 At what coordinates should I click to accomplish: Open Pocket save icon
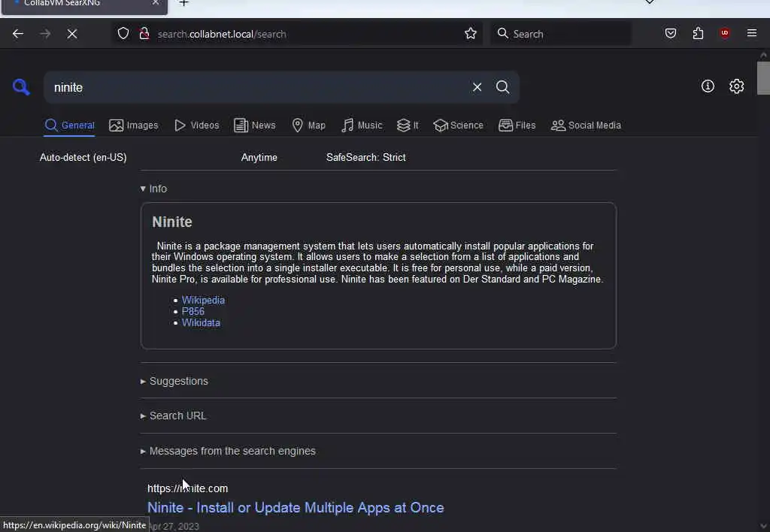[x=670, y=33]
